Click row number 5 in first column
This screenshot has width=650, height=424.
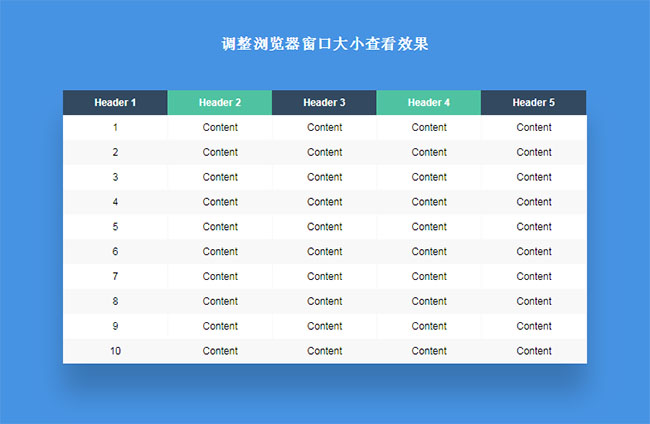coord(115,226)
